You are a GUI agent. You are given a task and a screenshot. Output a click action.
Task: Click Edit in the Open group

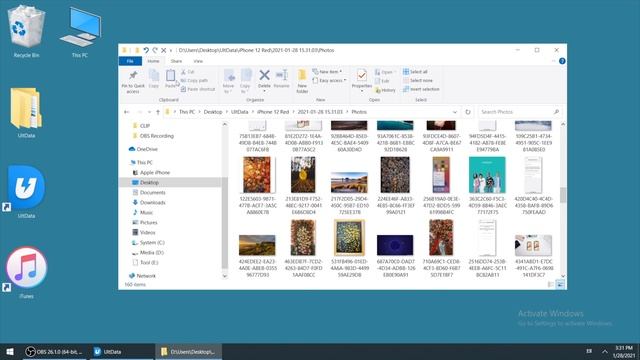tap(382, 81)
